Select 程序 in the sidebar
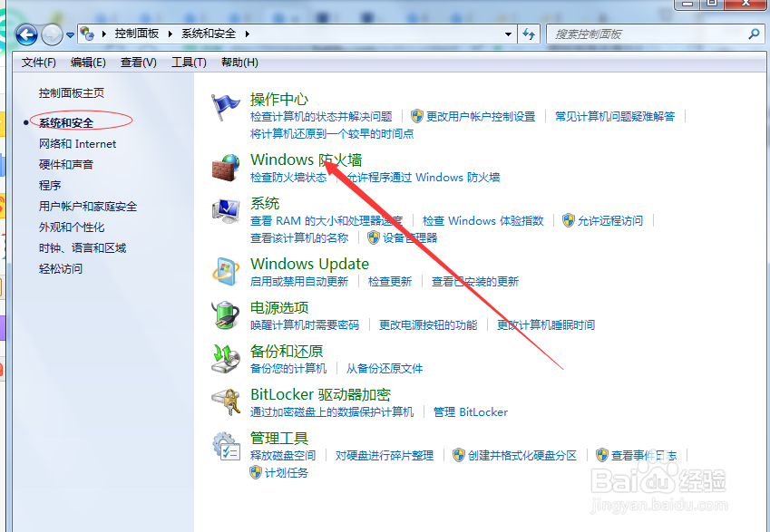Viewport: 770px width, 532px height. tap(50, 186)
